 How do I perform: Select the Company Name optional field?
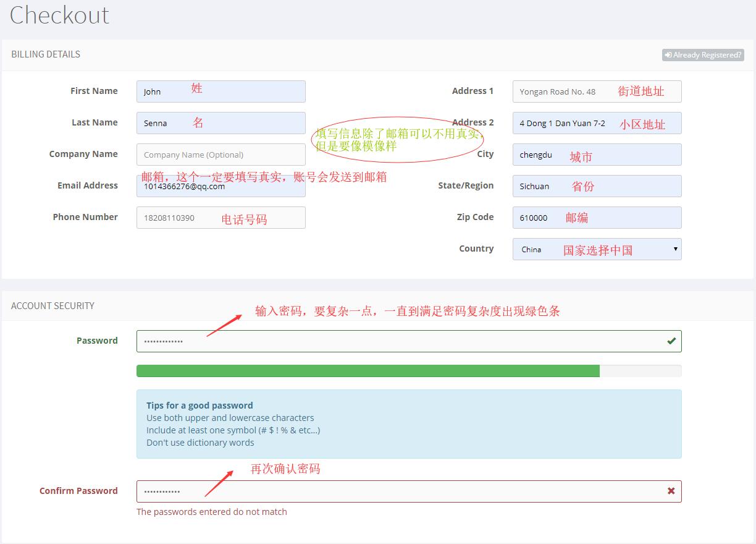[x=220, y=155]
